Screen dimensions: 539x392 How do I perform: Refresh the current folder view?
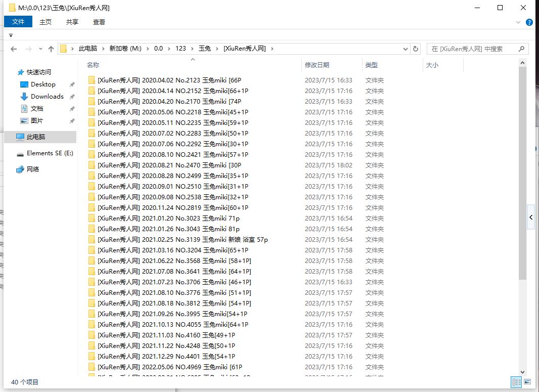tap(416, 49)
